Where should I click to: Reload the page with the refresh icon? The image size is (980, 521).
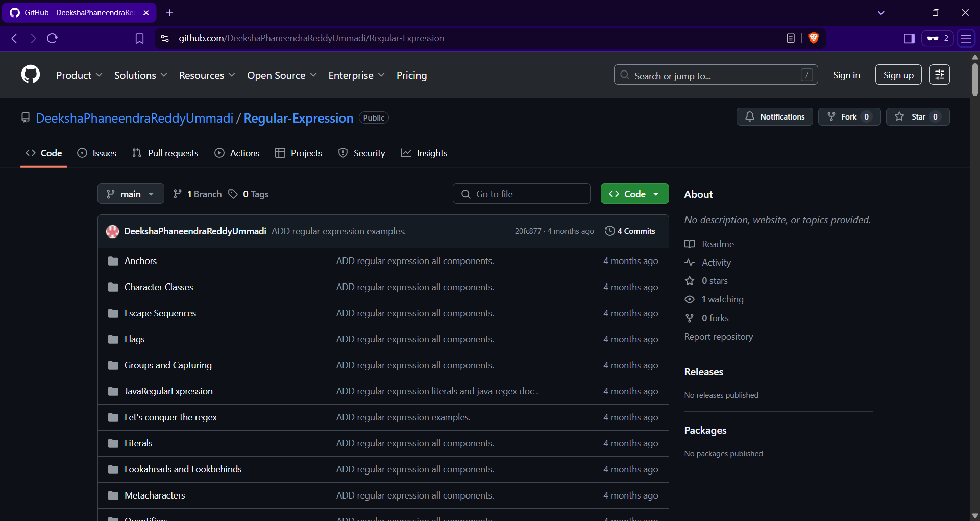[x=52, y=38]
